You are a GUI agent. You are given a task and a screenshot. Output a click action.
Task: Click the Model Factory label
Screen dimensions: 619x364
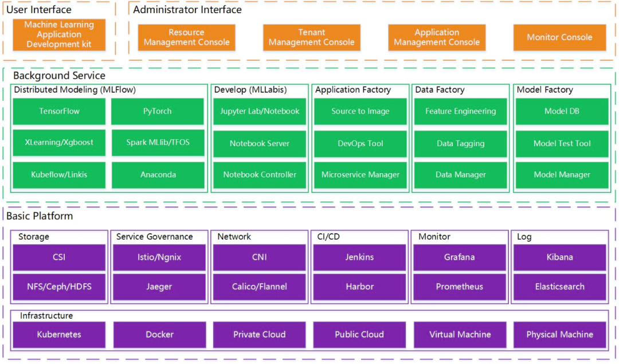(545, 89)
